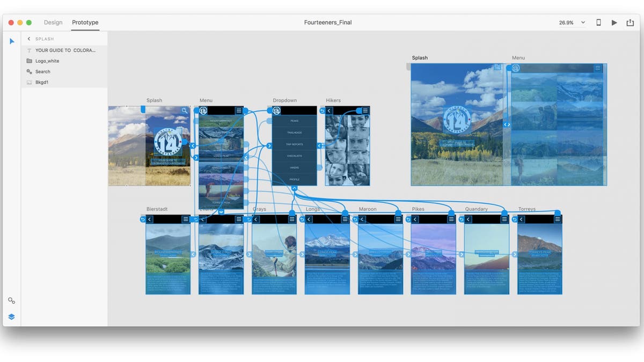Select the YOUR GUIDE TO COLORA... text layer
This screenshot has width=644, height=362.
[x=65, y=50]
